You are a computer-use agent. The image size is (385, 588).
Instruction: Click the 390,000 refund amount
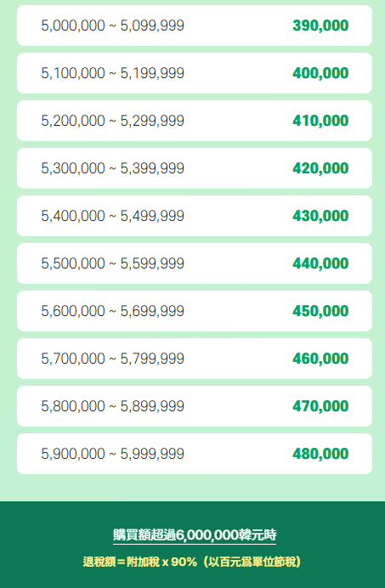pos(320,25)
